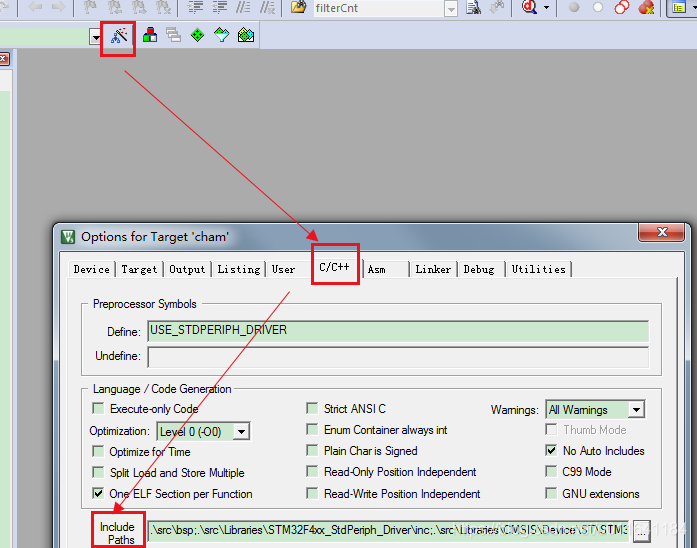Viewport: 697px width, 548px height.
Task: Click the Define preprocessor symbols field
Action: point(398,331)
